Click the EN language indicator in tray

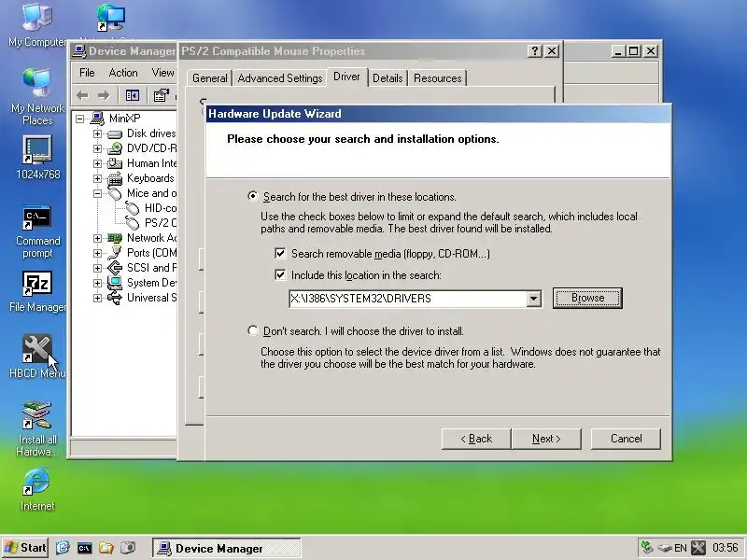pyautogui.click(x=681, y=548)
